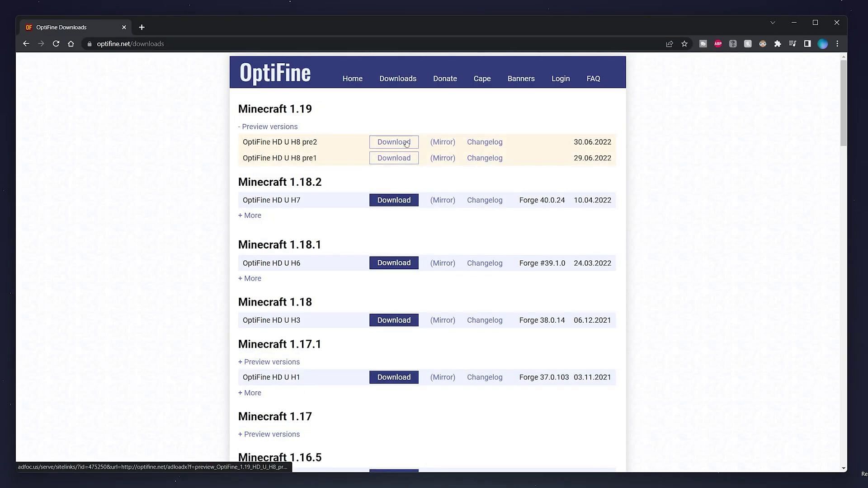Toggle Mirror link for OptiFine HD U H3

442,320
